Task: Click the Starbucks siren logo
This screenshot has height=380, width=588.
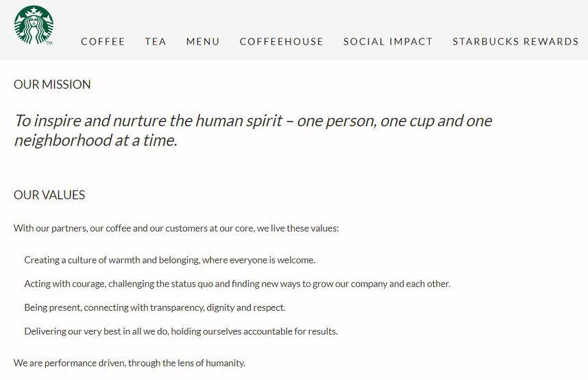Action: [34, 25]
